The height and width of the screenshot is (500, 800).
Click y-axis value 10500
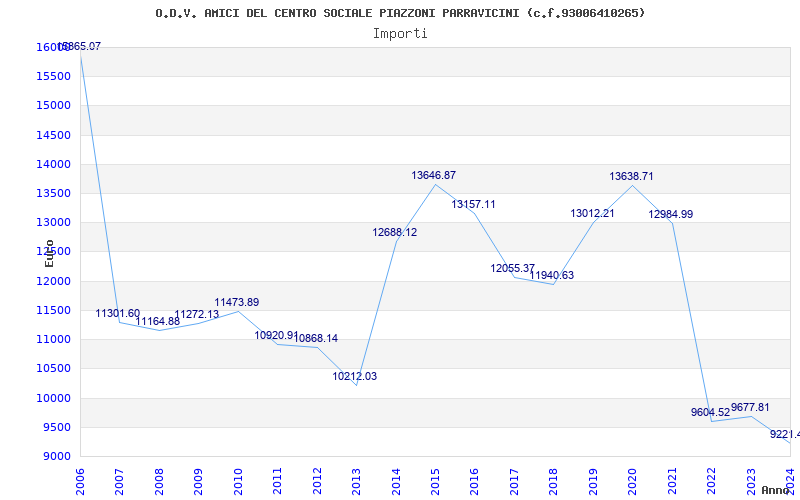coord(53,368)
